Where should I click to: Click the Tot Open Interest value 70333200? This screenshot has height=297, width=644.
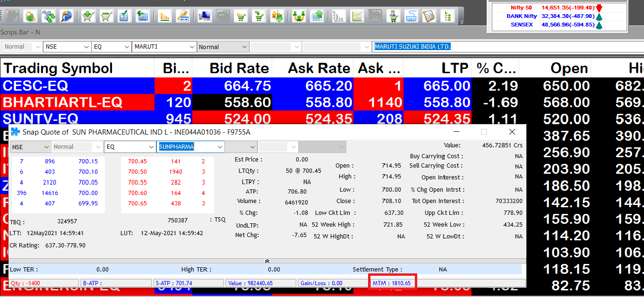[509, 201]
